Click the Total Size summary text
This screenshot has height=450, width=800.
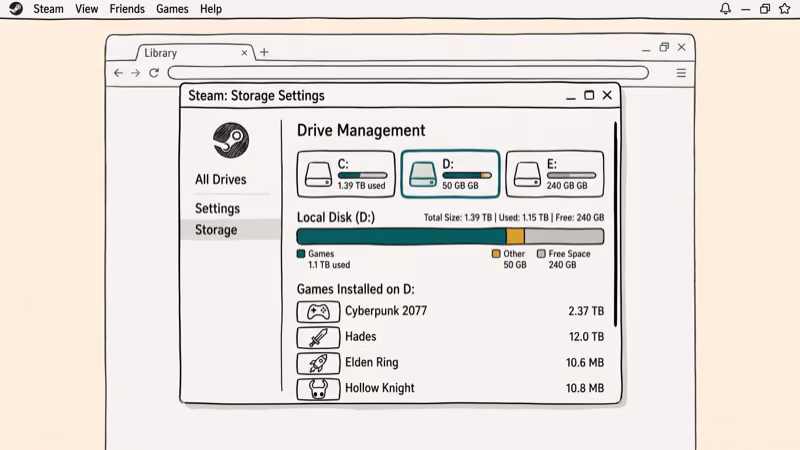tap(514, 217)
